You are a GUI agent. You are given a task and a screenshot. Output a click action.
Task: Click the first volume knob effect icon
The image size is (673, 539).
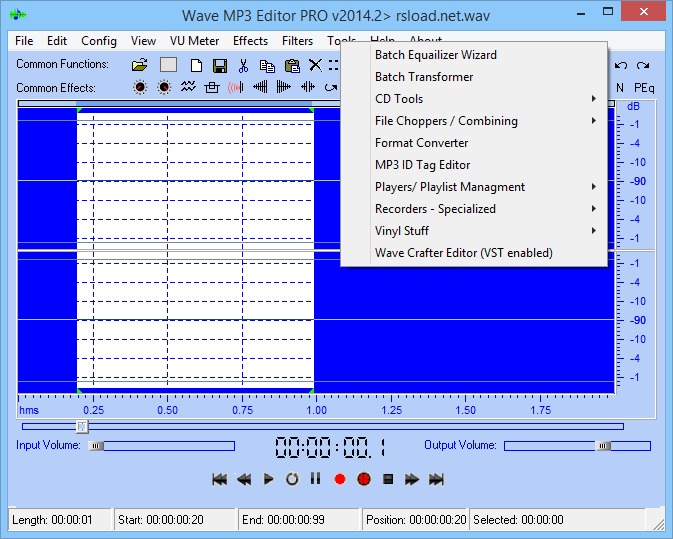click(140, 87)
